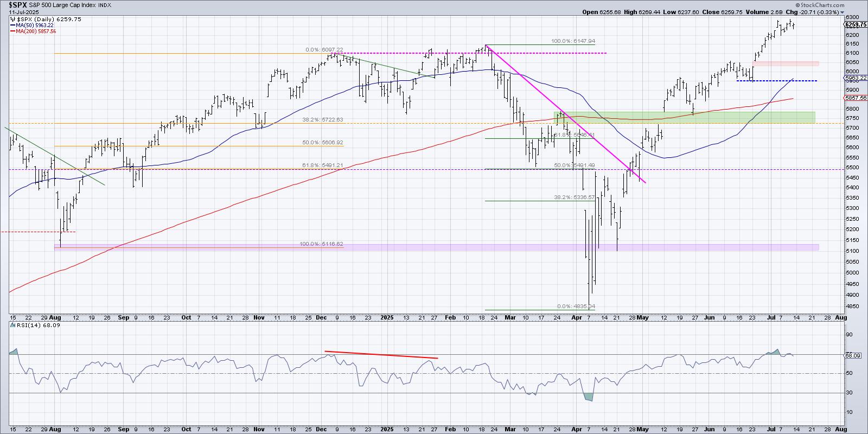The width and height of the screenshot is (868, 434).
Task: Click the 61.8%: 5491.21 Fibonacci label
Action: pyautogui.click(x=322, y=165)
